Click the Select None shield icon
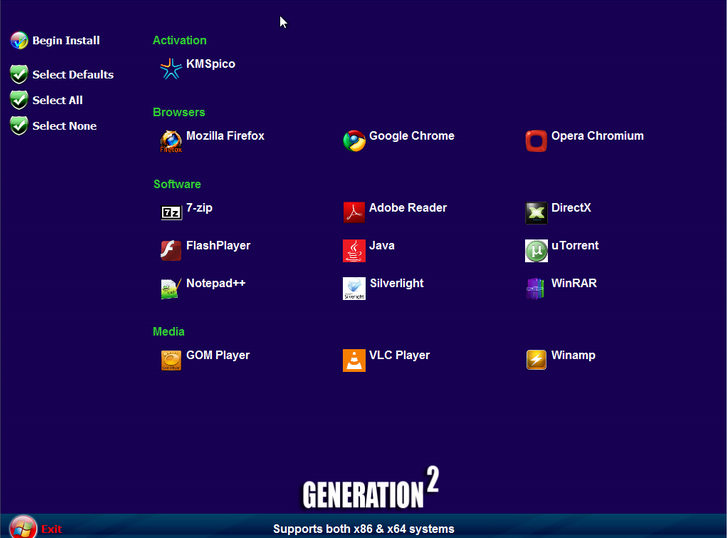Viewport: 727px width, 538px height. pos(19,125)
